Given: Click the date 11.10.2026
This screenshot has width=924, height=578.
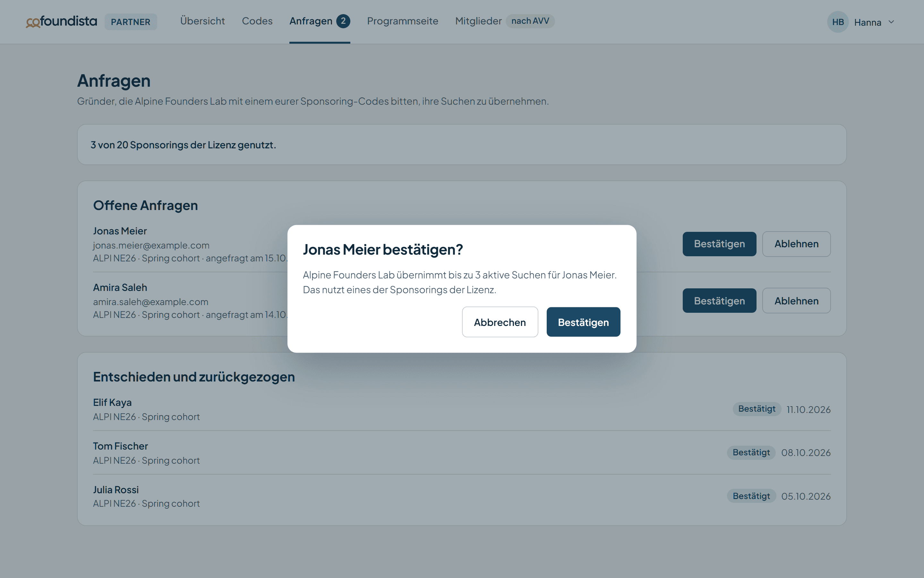Looking at the screenshot, I should [x=808, y=409].
